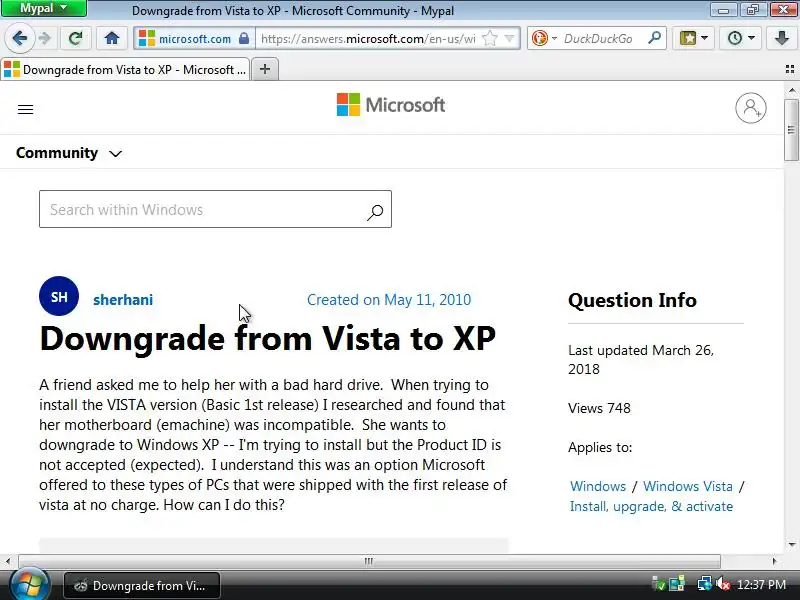Click the search magnifier in DuckDuckGo box
The image size is (800, 600).
pyautogui.click(x=655, y=38)
